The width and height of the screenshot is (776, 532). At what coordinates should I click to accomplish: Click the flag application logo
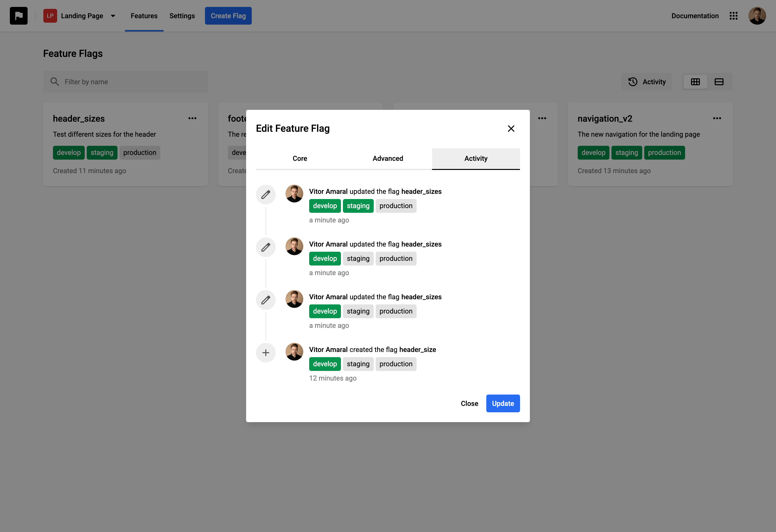[x=19, y=16]
